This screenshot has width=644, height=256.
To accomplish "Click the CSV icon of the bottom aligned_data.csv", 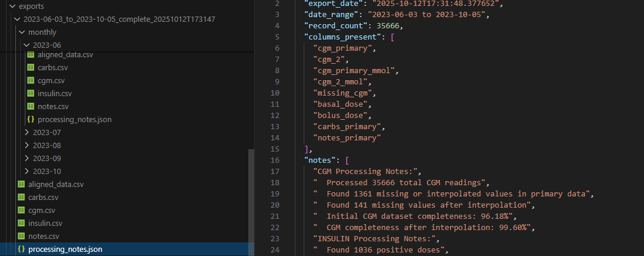I will [x=21, y=185].
